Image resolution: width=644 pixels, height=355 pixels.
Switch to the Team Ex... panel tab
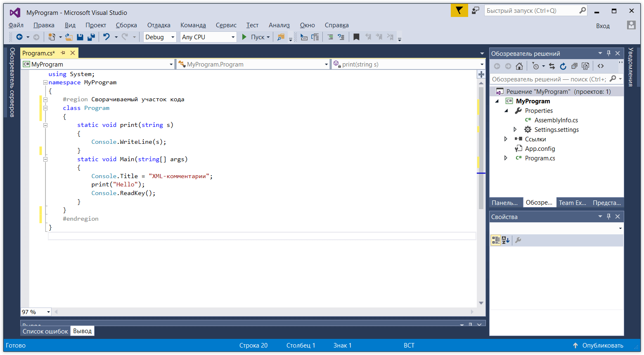573,203
